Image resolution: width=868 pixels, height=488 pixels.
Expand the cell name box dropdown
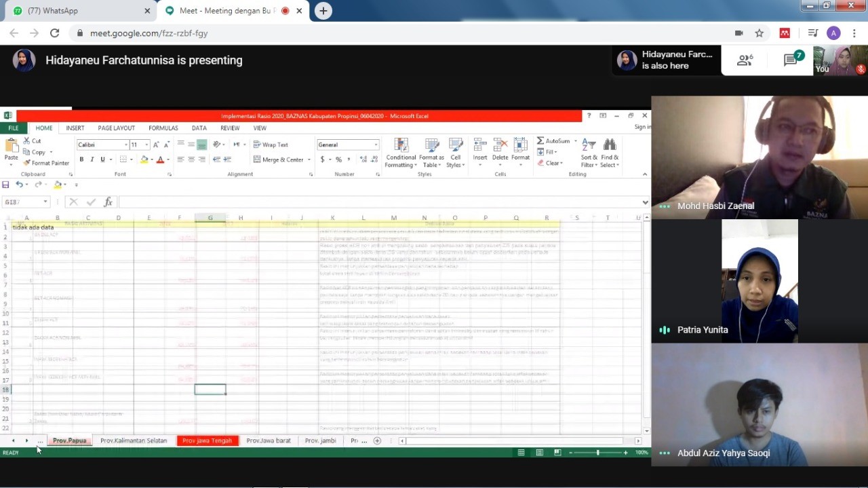click(45, 202)
